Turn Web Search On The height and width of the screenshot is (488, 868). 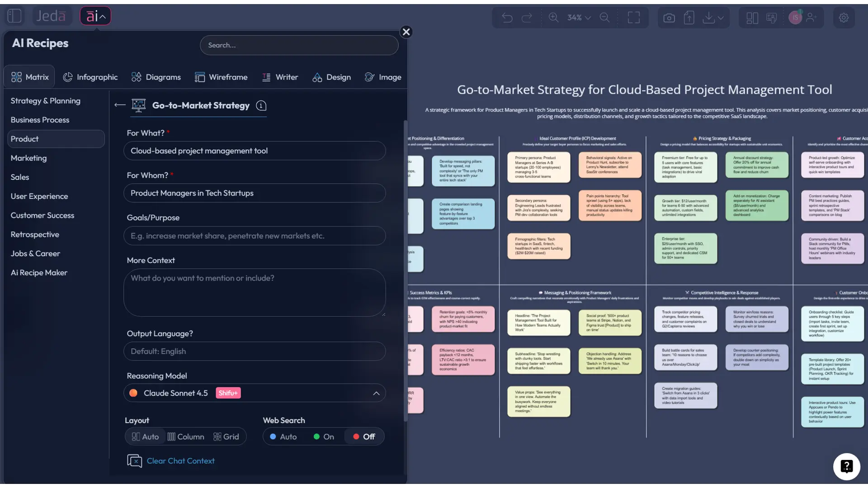[x=323, y=436]
